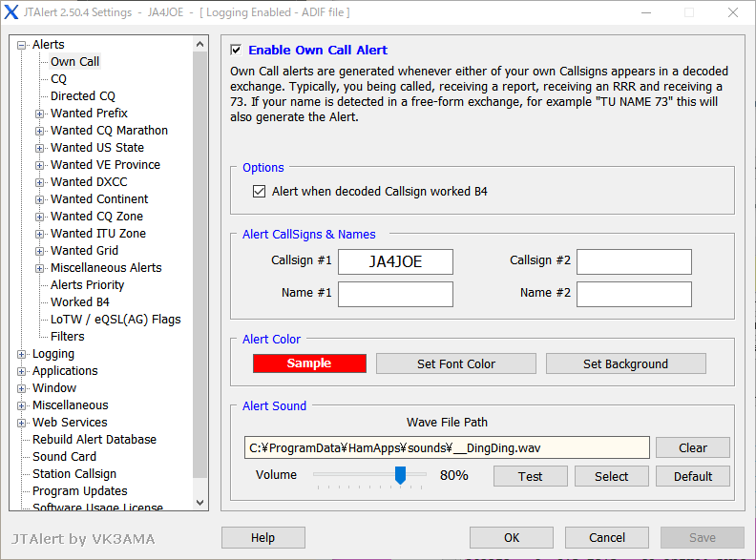Open Alerts Priority settings

pyautogui.click(x=87, y=285)
